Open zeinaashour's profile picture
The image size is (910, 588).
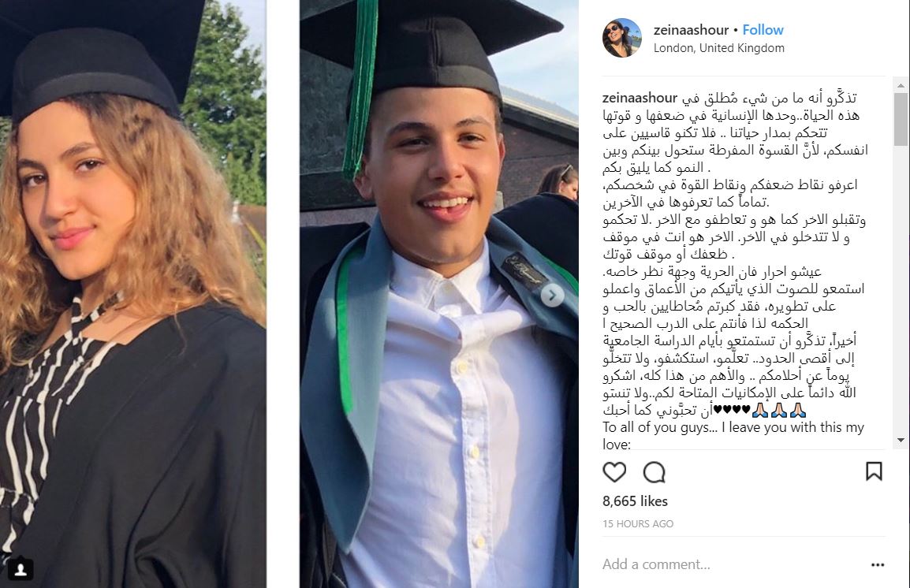pyautogui.click(x=621, y=38)
